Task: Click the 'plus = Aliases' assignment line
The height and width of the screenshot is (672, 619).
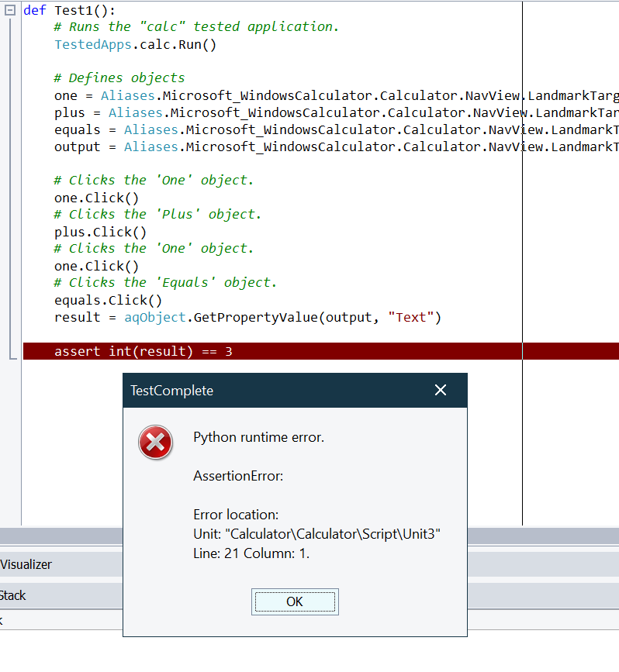Action: [337, 112]
